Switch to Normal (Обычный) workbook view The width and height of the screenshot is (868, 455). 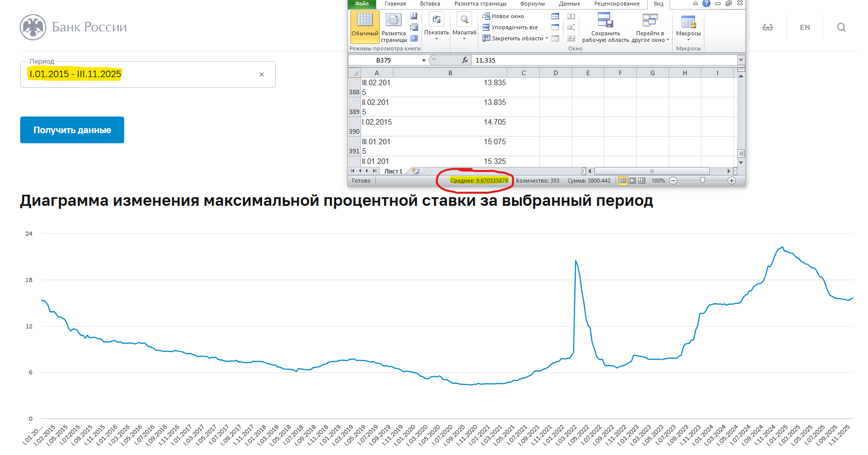(x=365, y=25)
